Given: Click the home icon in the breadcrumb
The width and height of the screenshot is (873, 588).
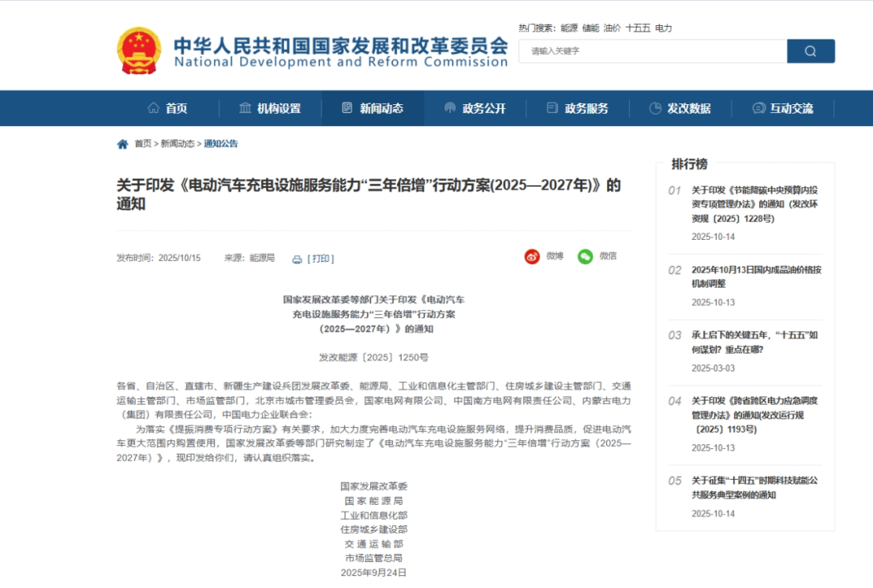Looking at the screenshot, I should (x=122, y=143).
